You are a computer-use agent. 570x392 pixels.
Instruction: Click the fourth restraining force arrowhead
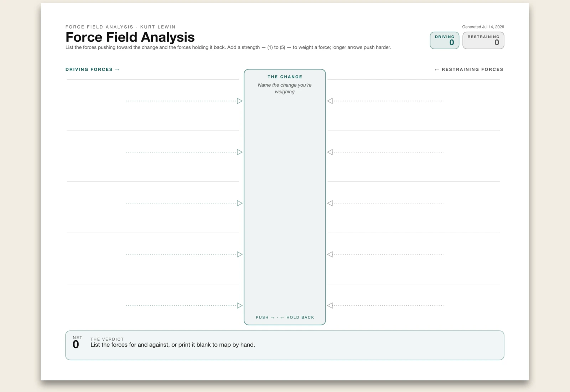click(x=330, y=254)
